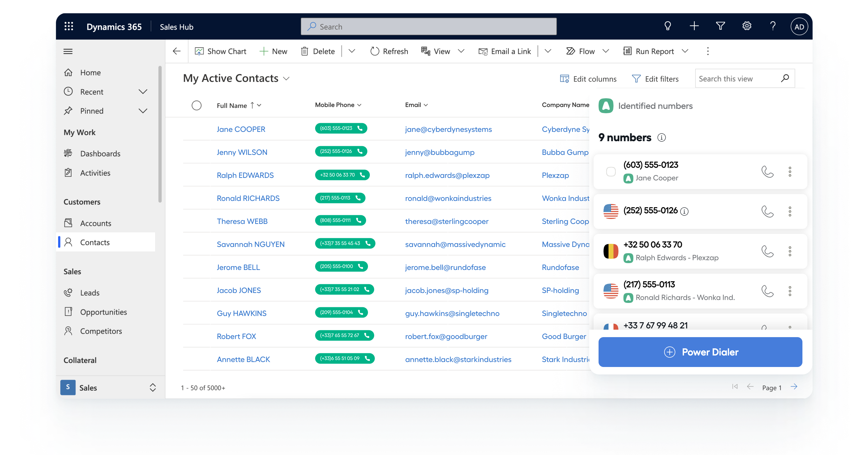Image resolution: width=868 pixels, height=455 pixels.
Task: Click the Show Chart icon
Action: coord(200,51)
